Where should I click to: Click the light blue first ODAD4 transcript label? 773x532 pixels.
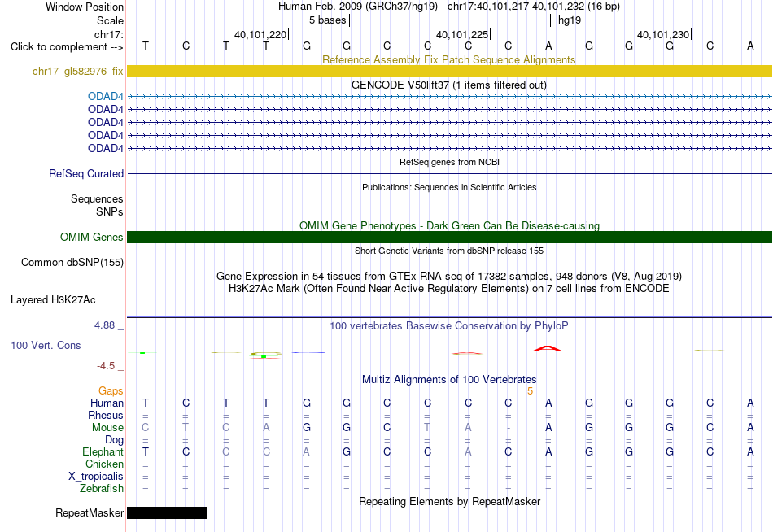pyautogui.click(x=106, y=96)
